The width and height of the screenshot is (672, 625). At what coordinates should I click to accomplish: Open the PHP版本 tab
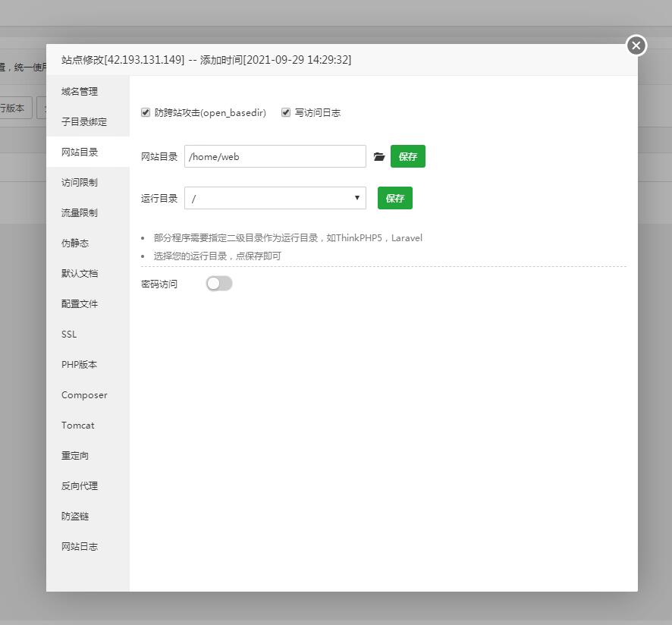(x=80, y=365)
